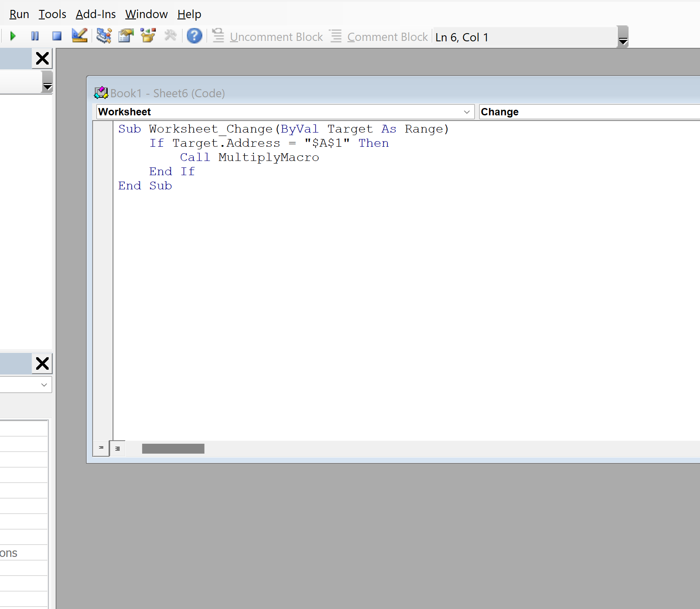Open the Add-Ins menu
This screenshot has height=609, width=700.
pyautogui.click(x=96, y=14)
